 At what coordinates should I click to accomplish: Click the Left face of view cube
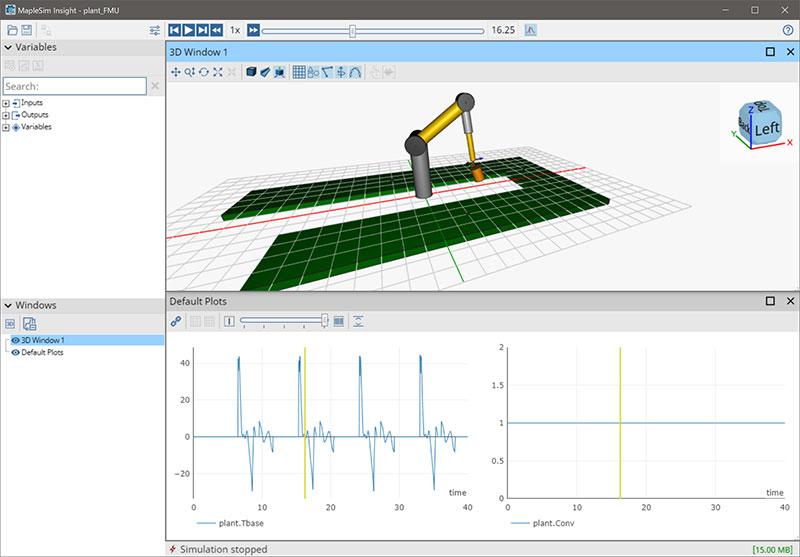766,128
